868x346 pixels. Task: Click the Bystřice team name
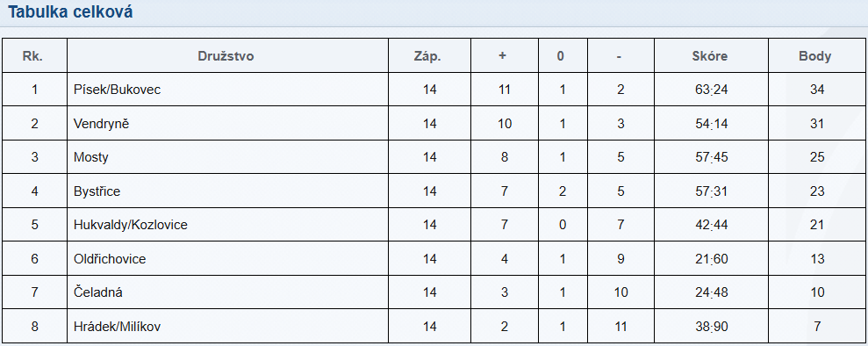pos(97,191)
